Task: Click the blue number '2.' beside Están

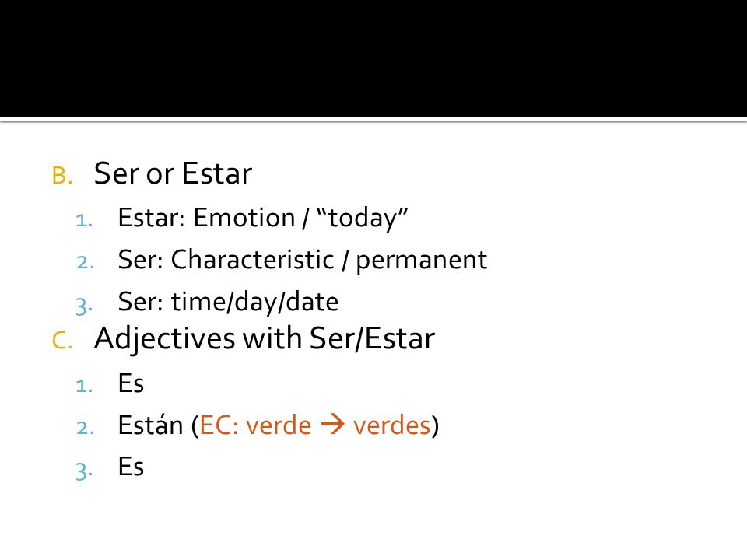Action: click(86, 428)
